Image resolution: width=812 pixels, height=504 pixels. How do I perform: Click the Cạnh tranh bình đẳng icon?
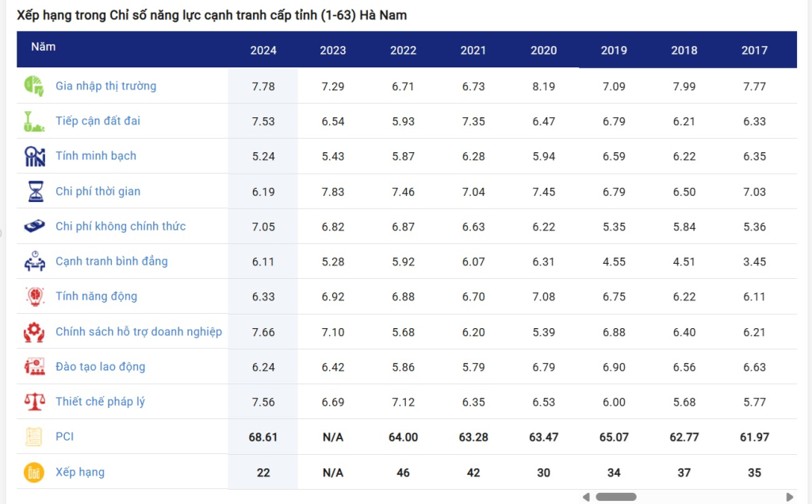[34, 262]
